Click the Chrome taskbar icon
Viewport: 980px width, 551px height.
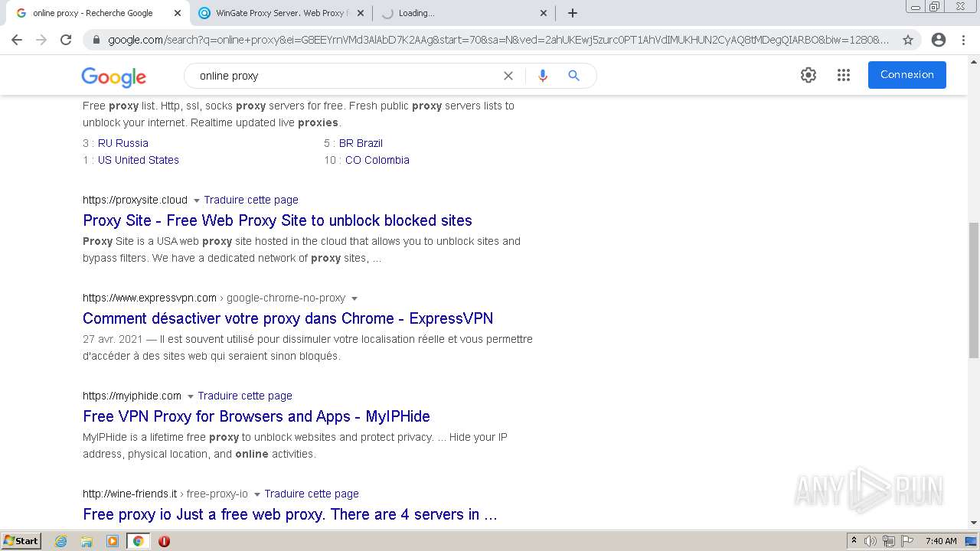138,541
